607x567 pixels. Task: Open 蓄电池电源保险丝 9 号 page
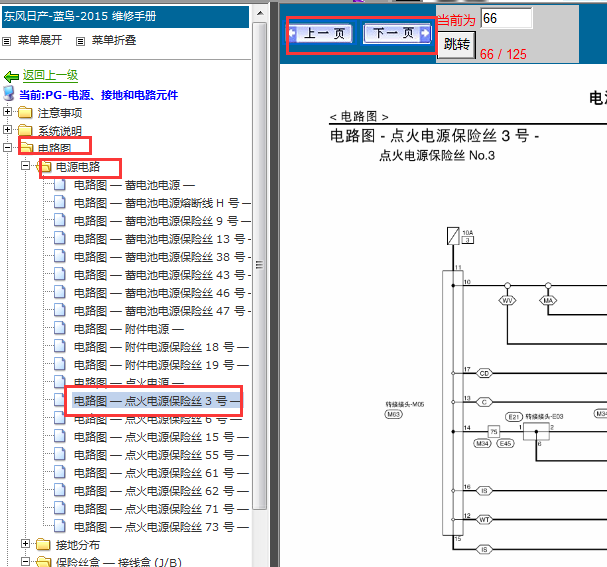coord(162,221)
